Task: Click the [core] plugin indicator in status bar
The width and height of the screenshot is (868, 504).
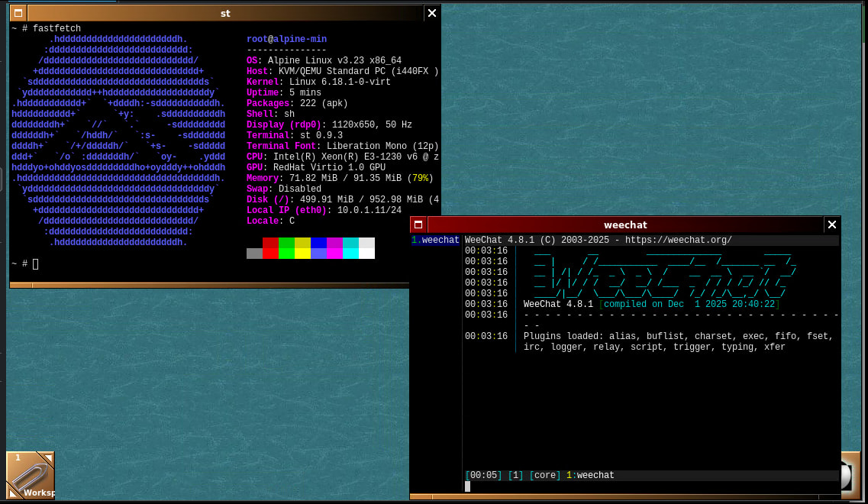Action: point(545,476)
